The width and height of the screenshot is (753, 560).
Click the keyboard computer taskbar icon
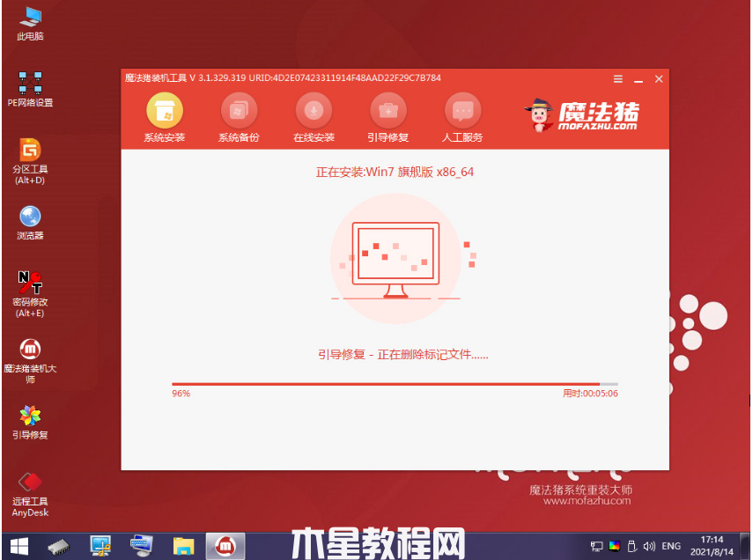(x=141, y=546)
